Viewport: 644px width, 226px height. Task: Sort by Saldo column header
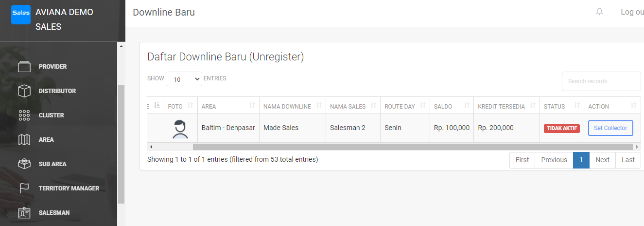pos(451,106)
